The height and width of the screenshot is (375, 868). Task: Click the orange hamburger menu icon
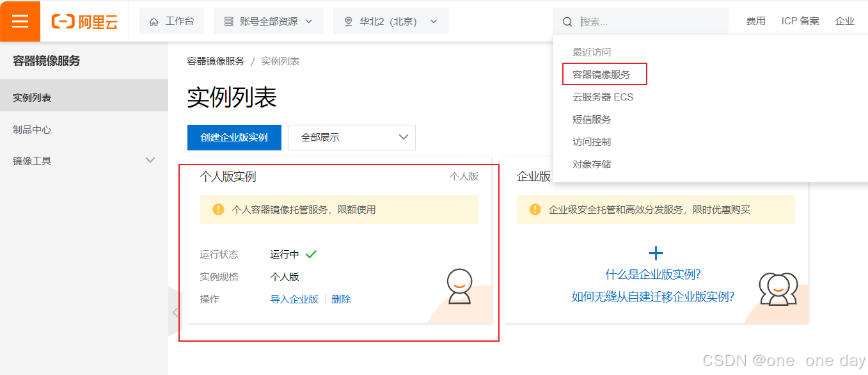20,20
